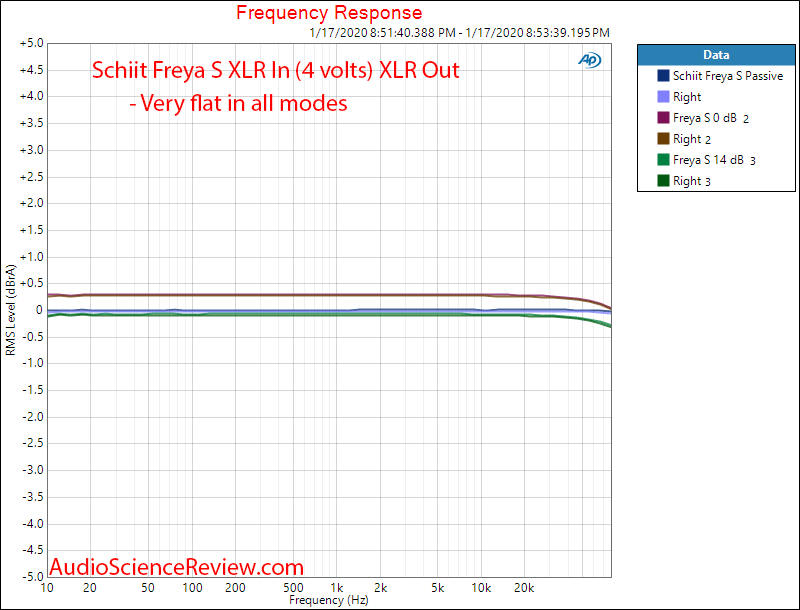
Task: Click the light purple Right trace swatch
Action: [665, 96]
